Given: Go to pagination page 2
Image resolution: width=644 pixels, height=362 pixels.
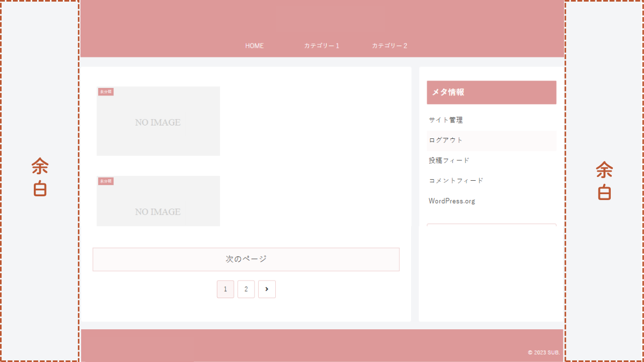Looking at the screenshot, I should pos(246,289).
